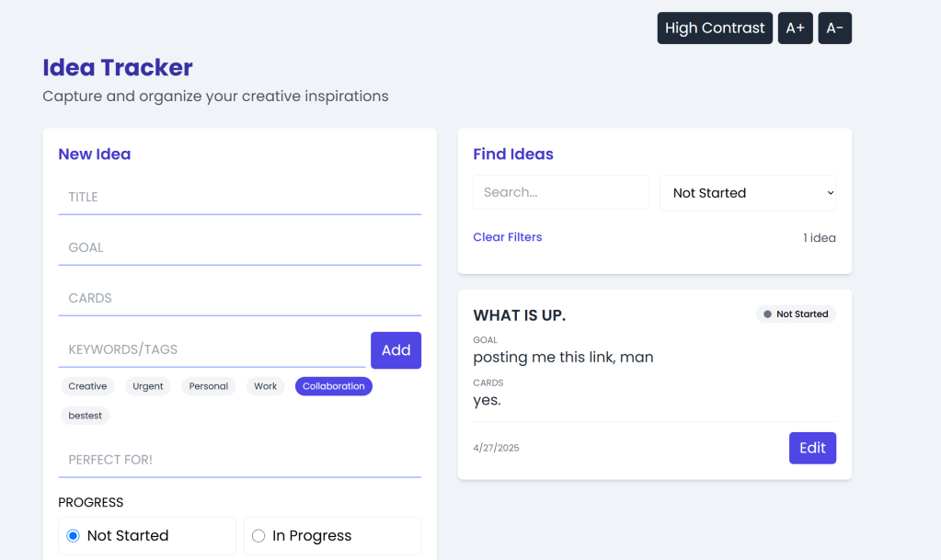Screen dimensions: 941x560
Task: Select the Creative tag chip
Action: coord(87,386)
